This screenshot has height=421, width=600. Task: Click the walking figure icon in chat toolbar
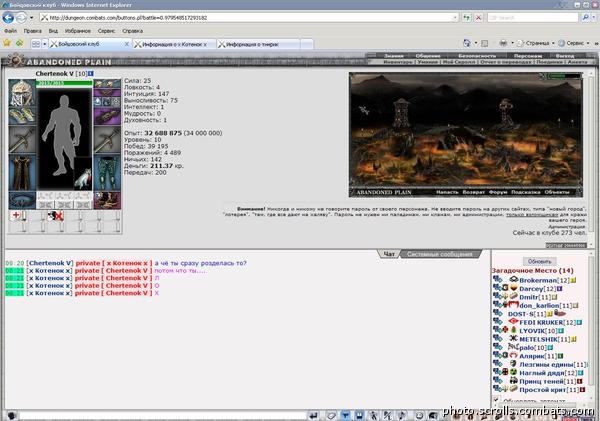tap(373, 415)
